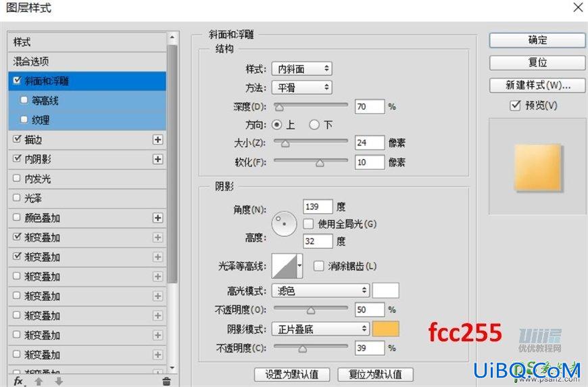The height and width of the screenshot is (387, 588).
Task: Click the highlight opacity field showing 50
Action: point(370,310)
